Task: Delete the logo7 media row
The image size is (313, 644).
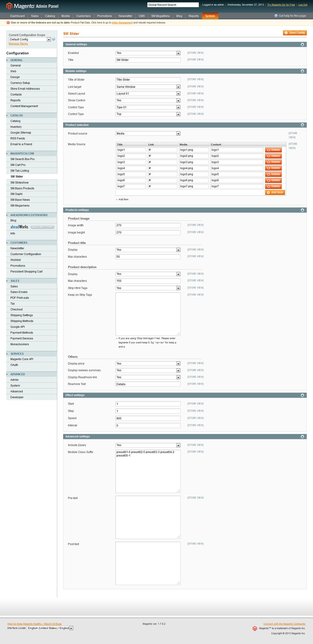Action: pyautogui.click(x=273, y=186)
